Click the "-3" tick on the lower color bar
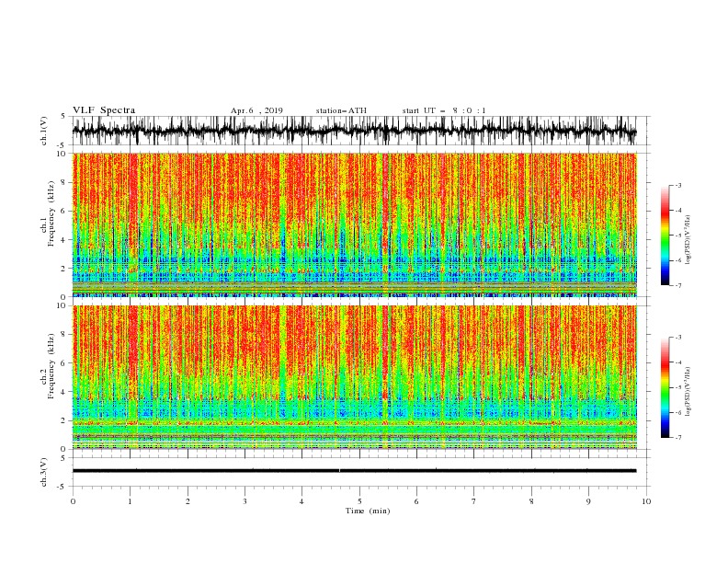This screenshot has width=728, height=563. [677, 338]
